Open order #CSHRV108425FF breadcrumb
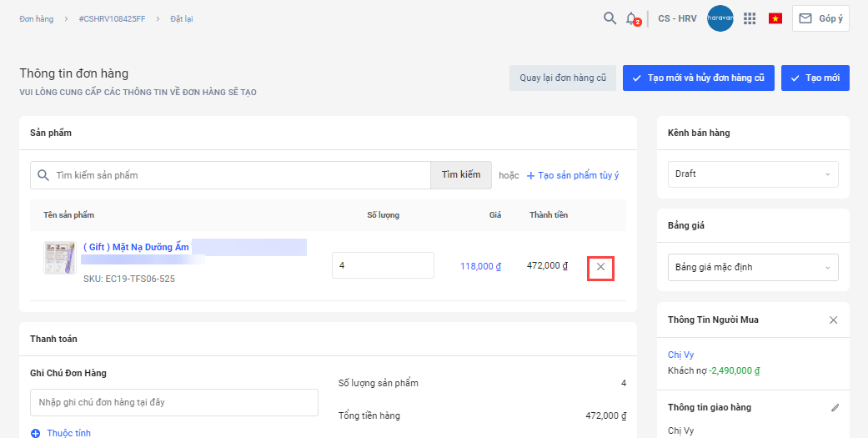 tap(118, 19)
